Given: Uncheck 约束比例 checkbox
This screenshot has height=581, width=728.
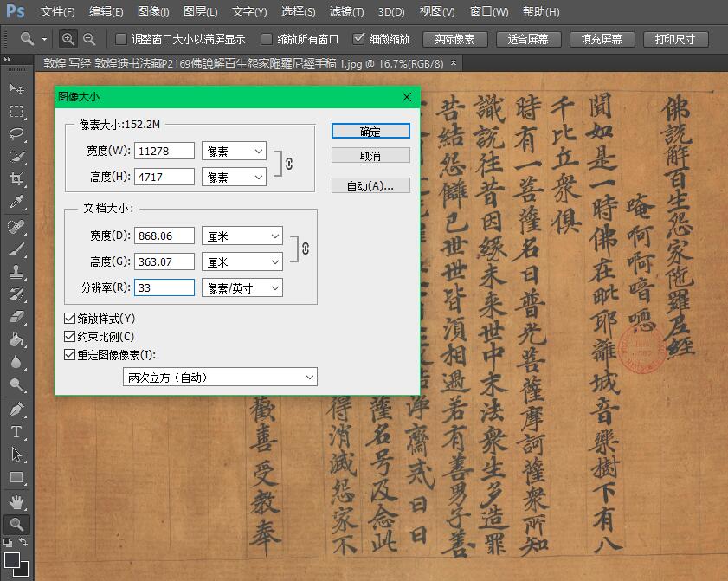Looking at the screenshot, I should pos(69,337).
